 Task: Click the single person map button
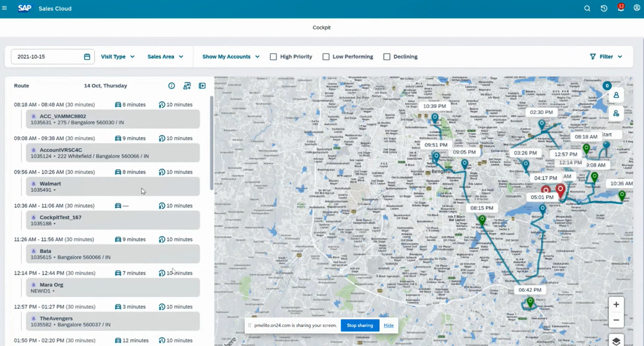tap(616, 95)
